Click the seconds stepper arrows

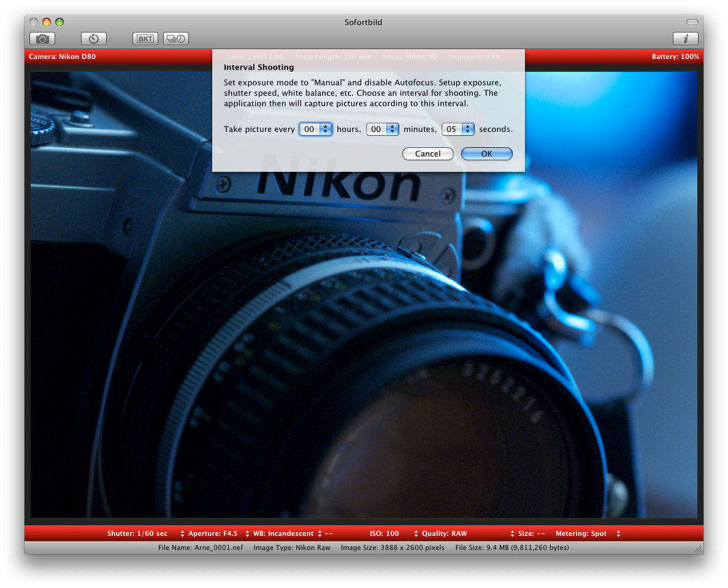469,129
